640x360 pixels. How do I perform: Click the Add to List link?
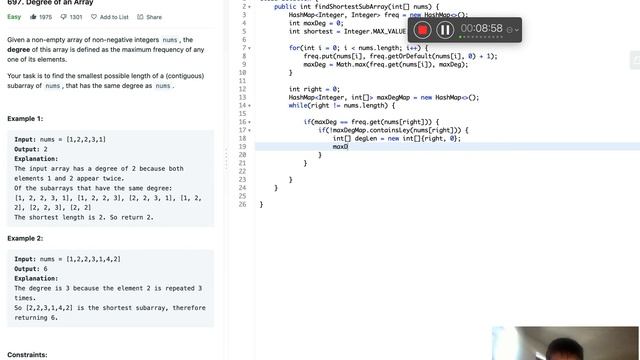coord(114,17)
